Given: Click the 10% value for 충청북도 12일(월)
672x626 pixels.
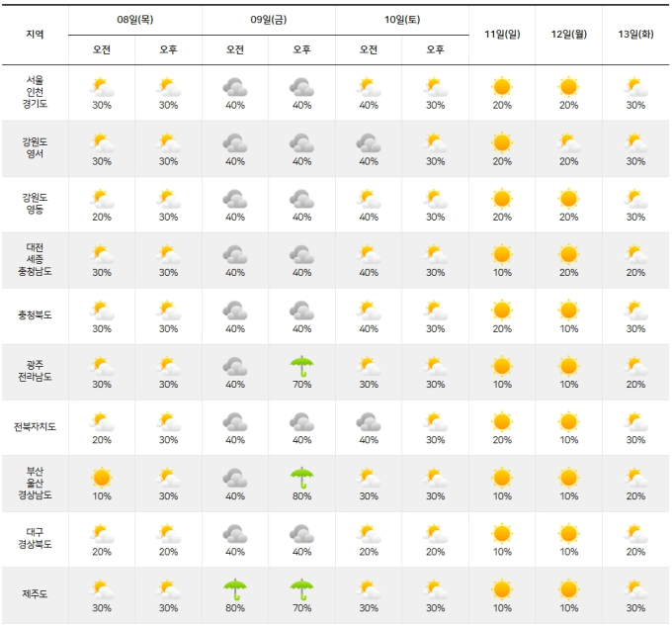Looking at the screenshot, I should pyautogui.click(x=568, y=329).
